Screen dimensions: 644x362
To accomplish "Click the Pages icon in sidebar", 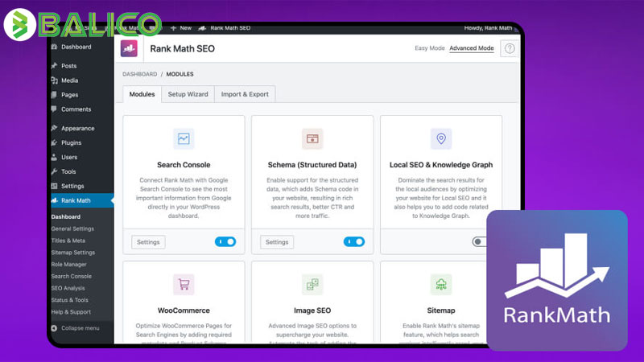I will (x=54, y=95).
